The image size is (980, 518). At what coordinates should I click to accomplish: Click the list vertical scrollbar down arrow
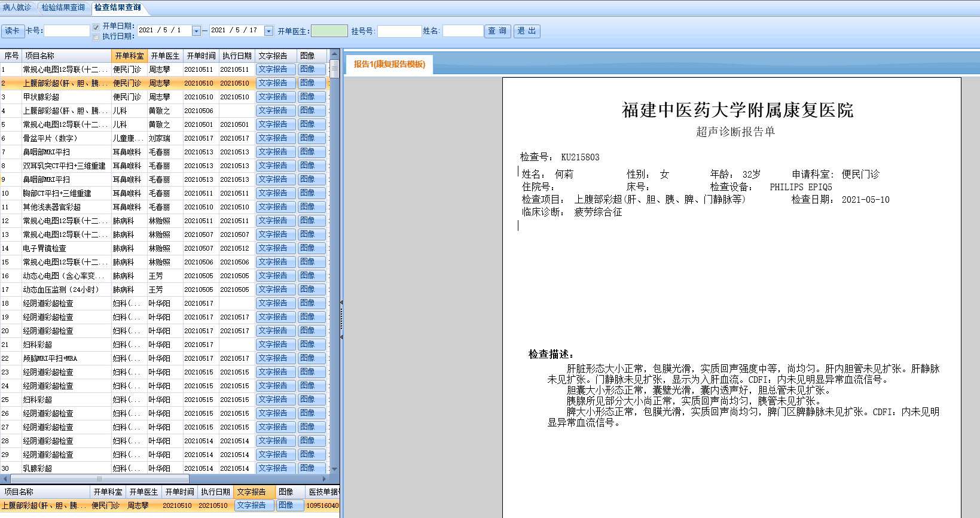pyautogui.click(x=334, y=469)
